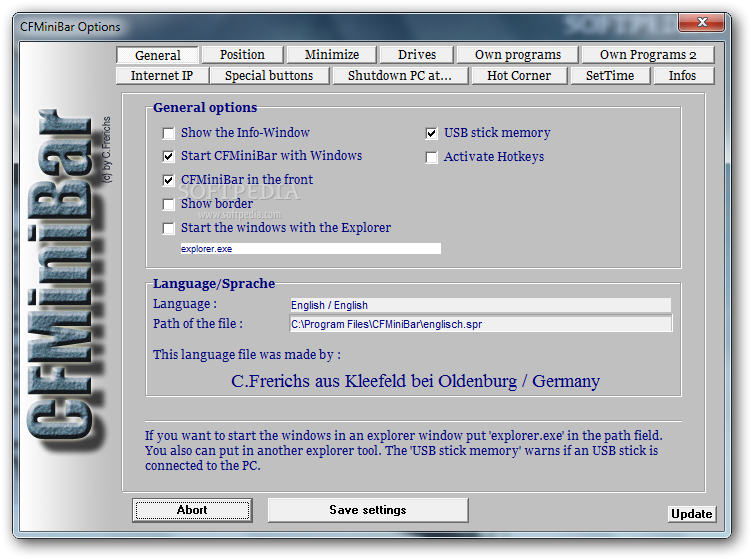Open the SetTime tab

[x=610, y=76]
